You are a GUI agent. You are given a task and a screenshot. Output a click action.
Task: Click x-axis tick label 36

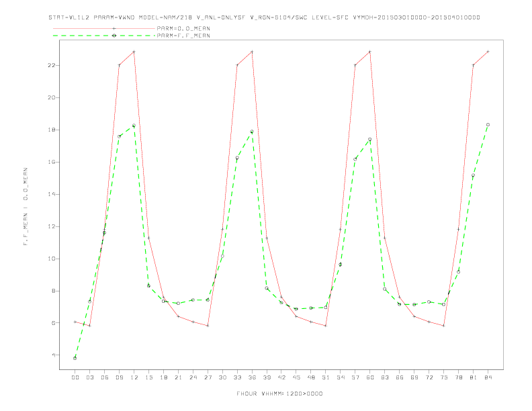pyautogui.click(x=252, y=377)
